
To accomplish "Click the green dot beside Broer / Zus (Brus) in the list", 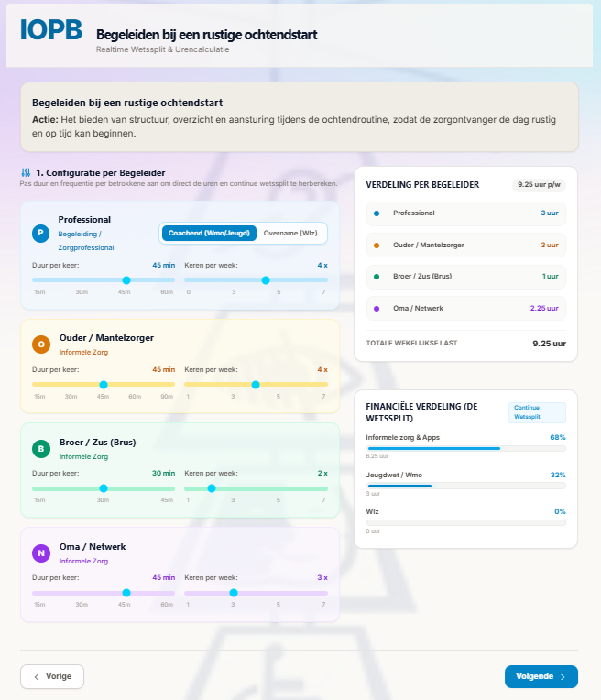I will [377, 277].
